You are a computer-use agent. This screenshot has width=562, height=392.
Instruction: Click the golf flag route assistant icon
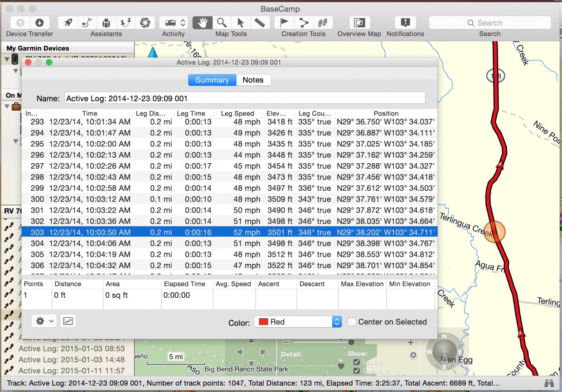coord(87,23)
